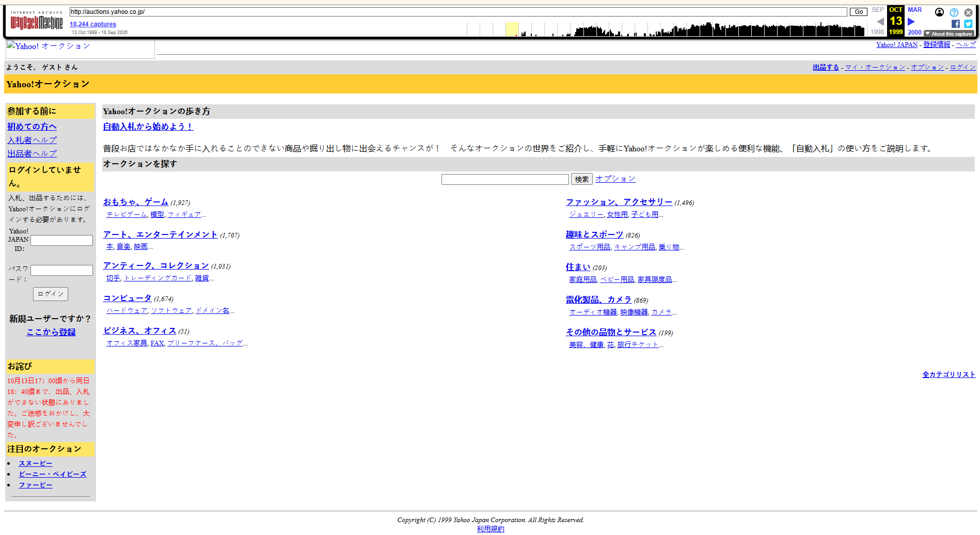Click the Wayback URL input field
The image size is (980, 535).
(x=458, y=12)
